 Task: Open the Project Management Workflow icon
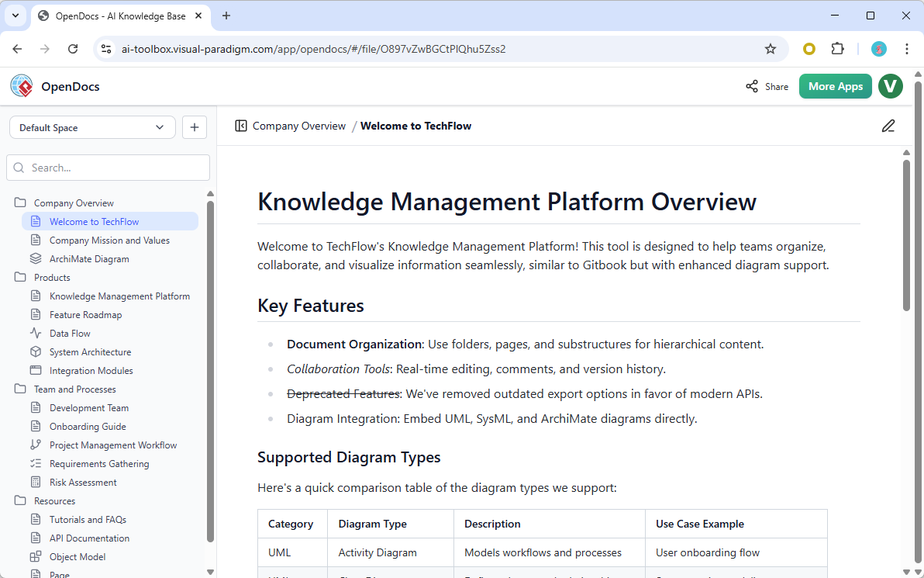(37, 445)
